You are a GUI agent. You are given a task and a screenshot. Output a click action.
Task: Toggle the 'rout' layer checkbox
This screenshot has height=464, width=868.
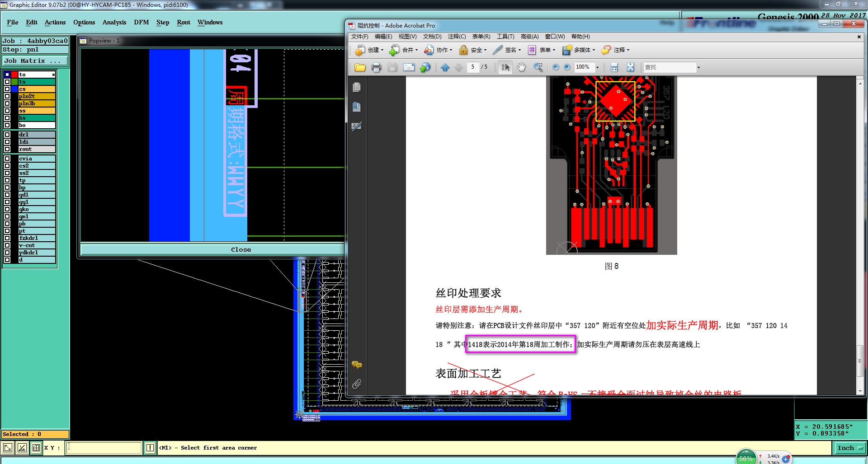click(7, 149)
